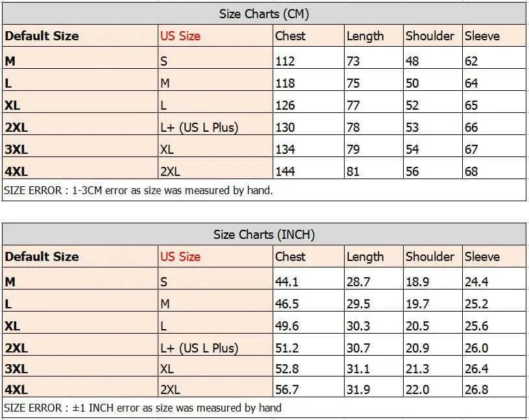Click sleeve value 68 in CM table

pos(471,171)
